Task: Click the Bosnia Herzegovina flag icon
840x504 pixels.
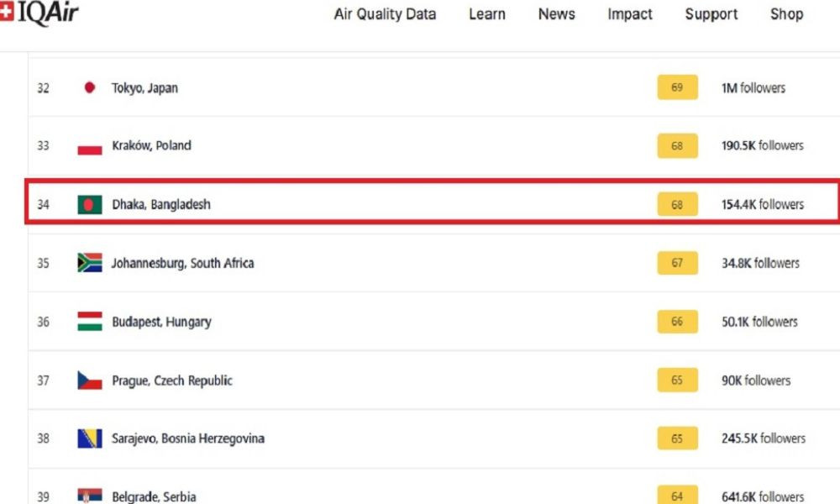Action: click(90, 438)
